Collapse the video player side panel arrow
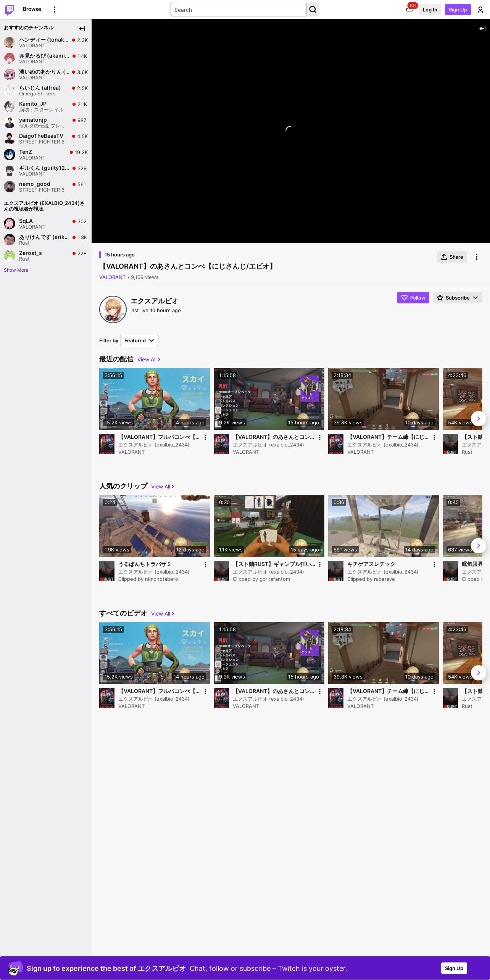The height and width of the screenshot is (980, 490). pyautogui.click(x=482, y=29)
